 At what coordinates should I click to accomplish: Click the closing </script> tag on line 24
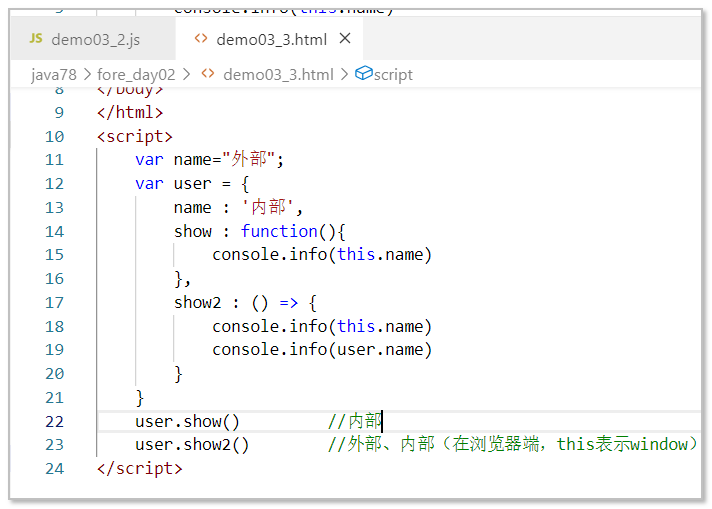(x=139, y=469)
